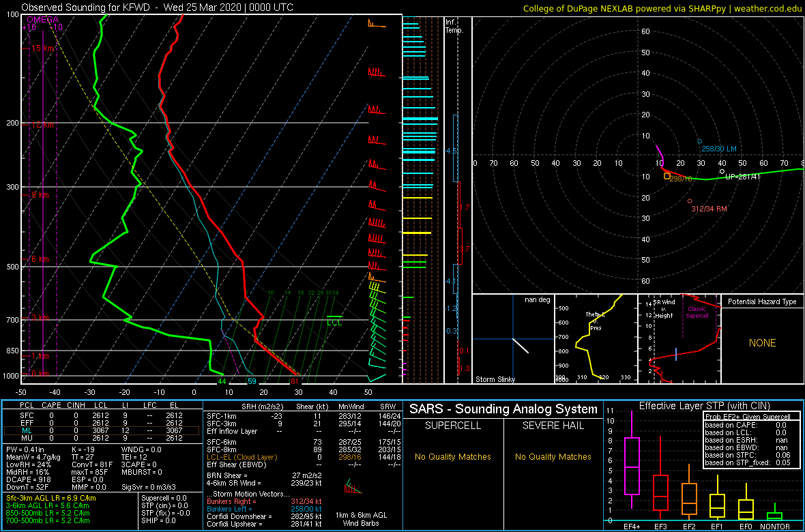Screen dimensions: 805x532
Task: Click the SARS - Sounding Analog System title
Action: tap(503, 409)
